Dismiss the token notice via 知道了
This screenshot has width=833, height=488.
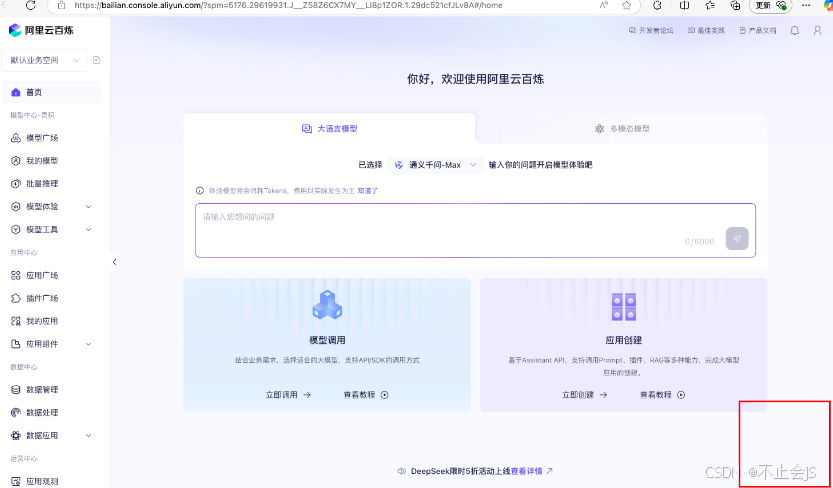point(368,190)
